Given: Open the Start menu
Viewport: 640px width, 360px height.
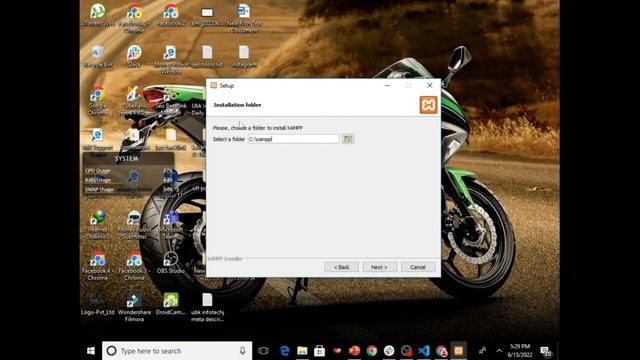Looking at the screenshot, I should coord(91,351).
